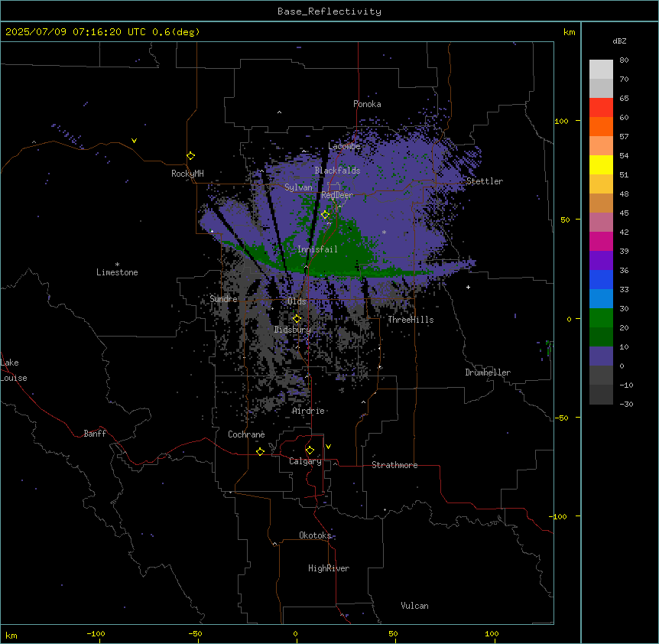Click the Airdrie city label
Viewport: 659px width, 644px height.
[308, 411]
